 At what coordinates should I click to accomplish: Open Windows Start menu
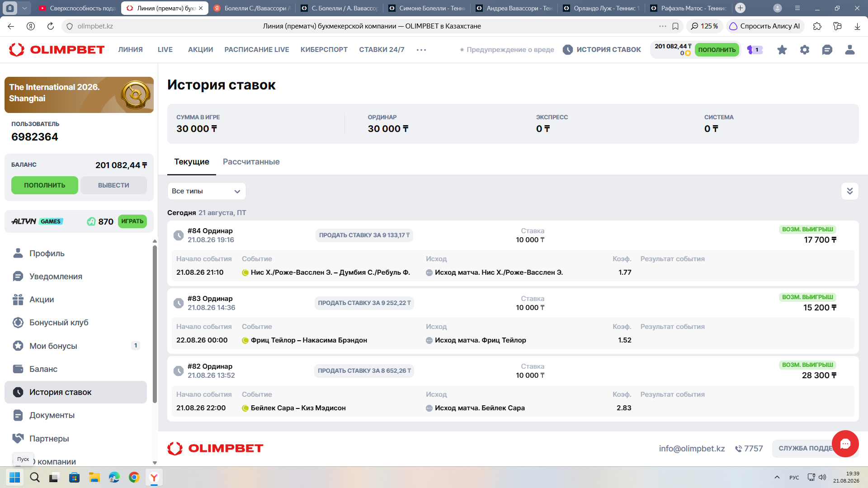[14, 477]
